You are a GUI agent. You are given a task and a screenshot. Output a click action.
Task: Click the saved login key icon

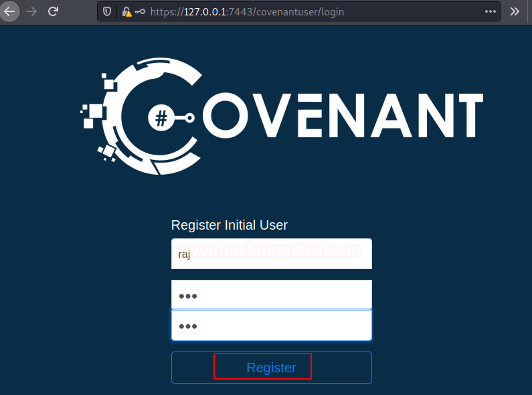tap(140, 12)
